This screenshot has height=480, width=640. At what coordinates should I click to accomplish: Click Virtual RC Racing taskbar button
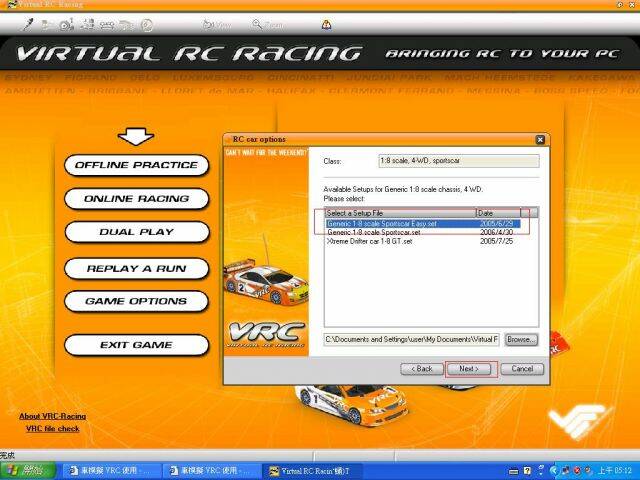tap(313, 471)
